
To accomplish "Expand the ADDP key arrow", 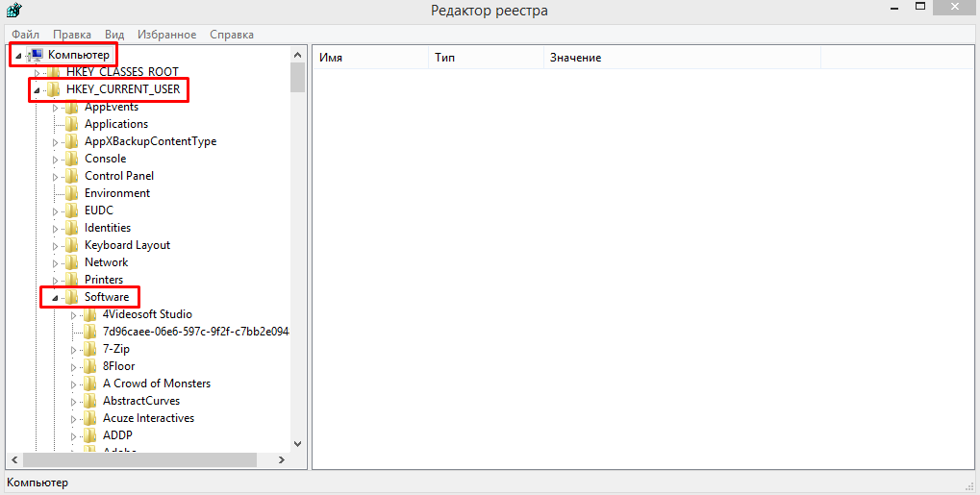I will coord(73,436).
